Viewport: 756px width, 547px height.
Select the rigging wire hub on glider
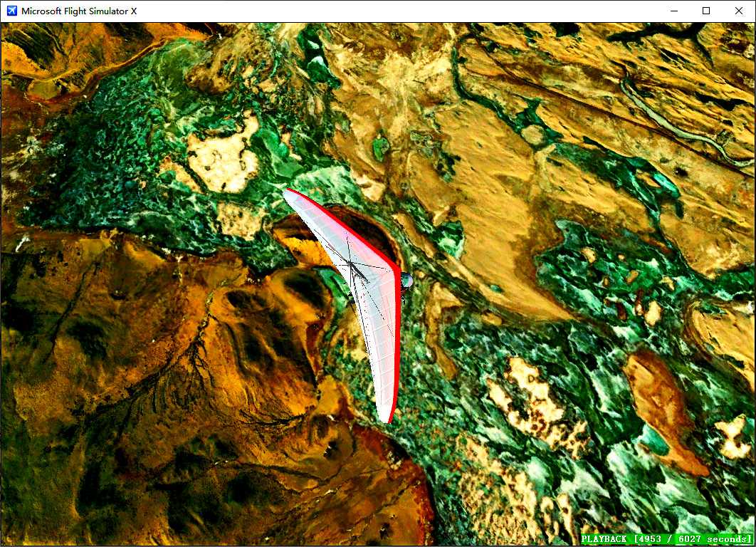point(350,264)
